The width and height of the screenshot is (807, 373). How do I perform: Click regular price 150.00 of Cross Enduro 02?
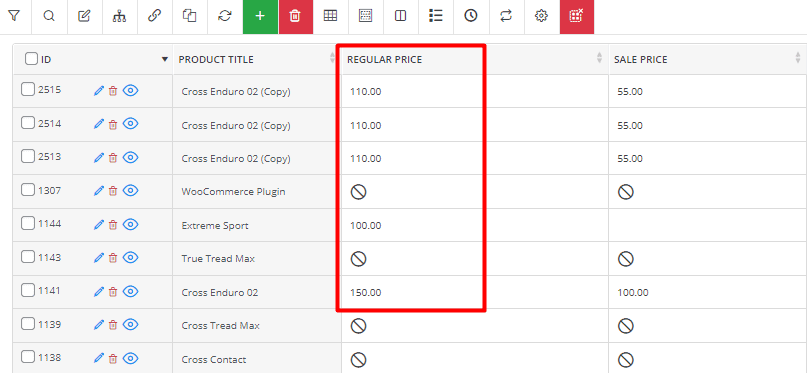[x=365, y=293]
